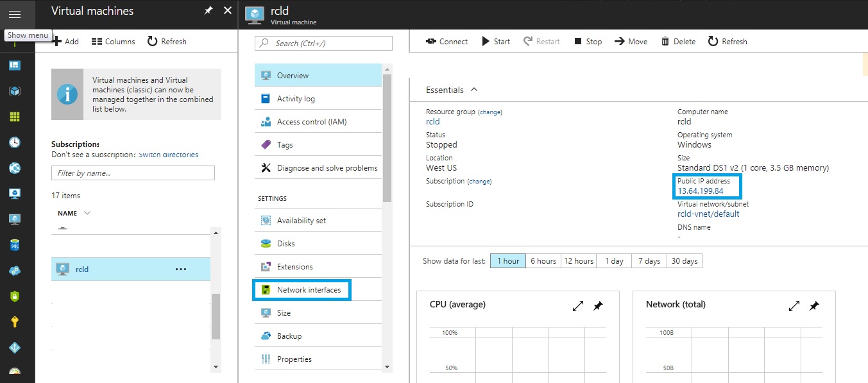Open the 13.64.199.84 public IP link
This screenshot has height=383, width=868.
700,191
